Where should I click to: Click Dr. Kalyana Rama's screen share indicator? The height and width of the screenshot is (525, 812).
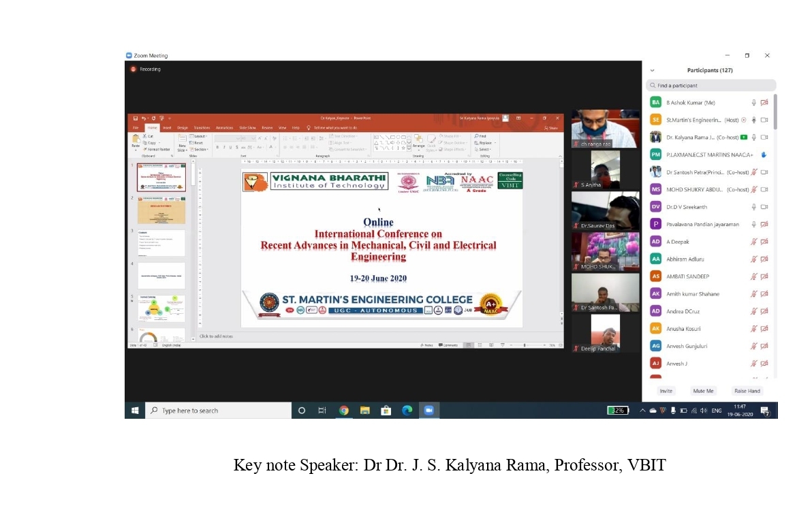tap(744, 137)
